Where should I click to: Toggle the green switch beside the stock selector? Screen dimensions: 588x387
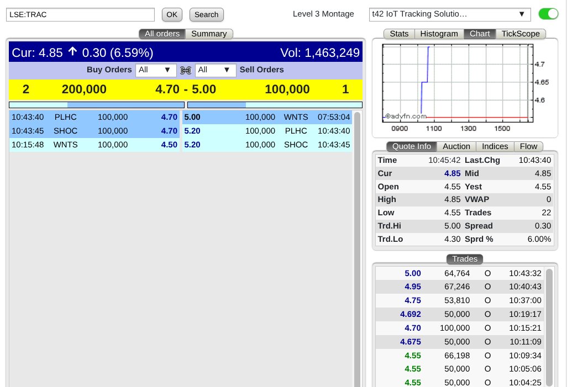point(548,14)
